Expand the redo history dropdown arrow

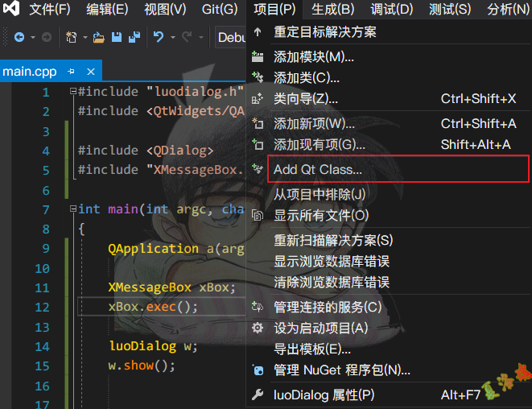point(201,37)
